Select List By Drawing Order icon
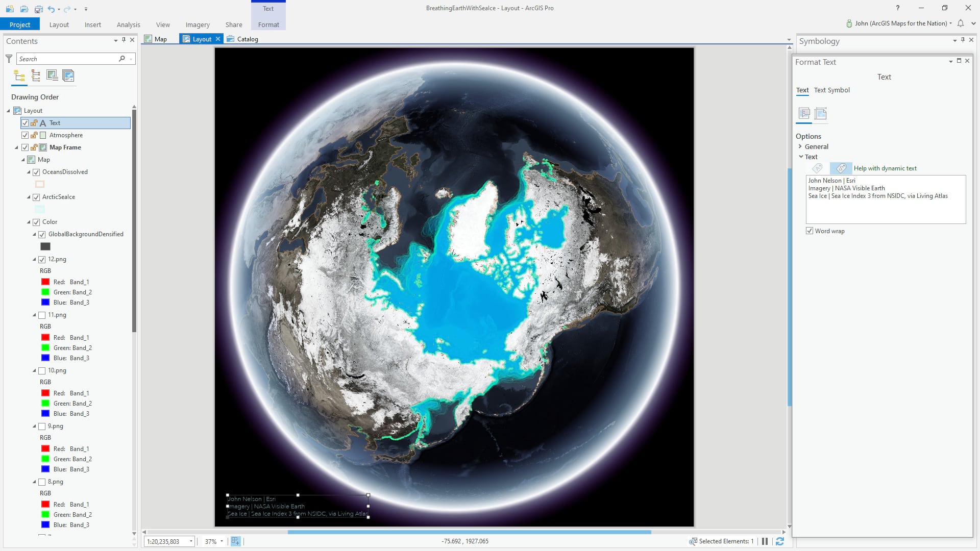Viewport: 980px width, 551px height. (19, 76)
